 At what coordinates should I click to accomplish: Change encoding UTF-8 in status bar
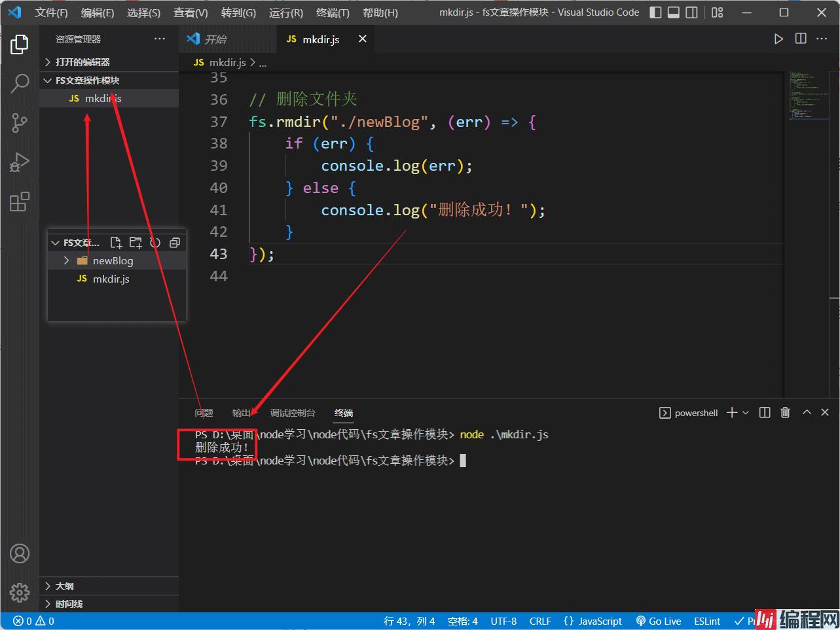[x=503, y=621]
